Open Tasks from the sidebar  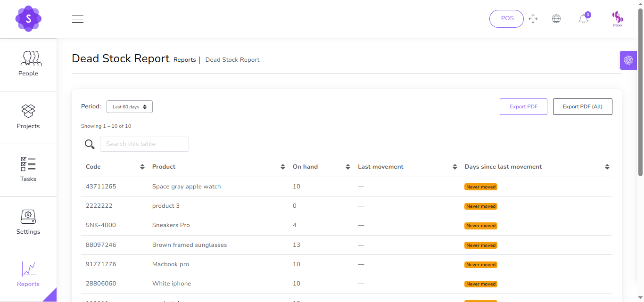pos(28,170)
